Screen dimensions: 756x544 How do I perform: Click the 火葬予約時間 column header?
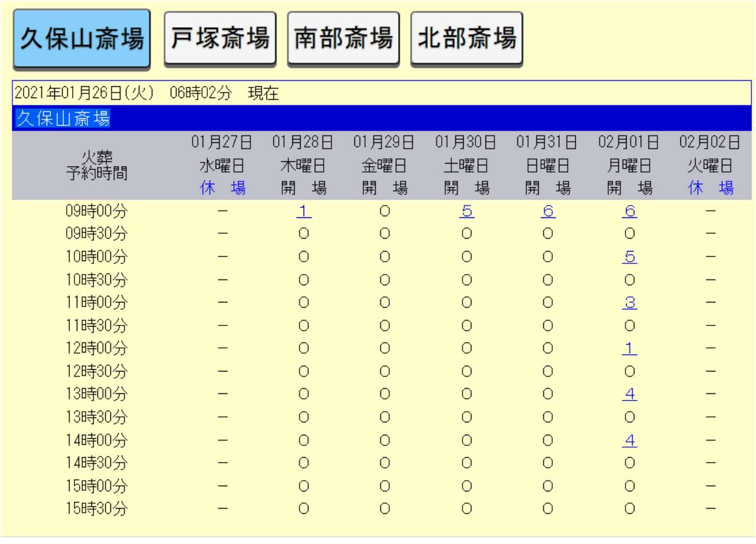[x=96, y=165]
